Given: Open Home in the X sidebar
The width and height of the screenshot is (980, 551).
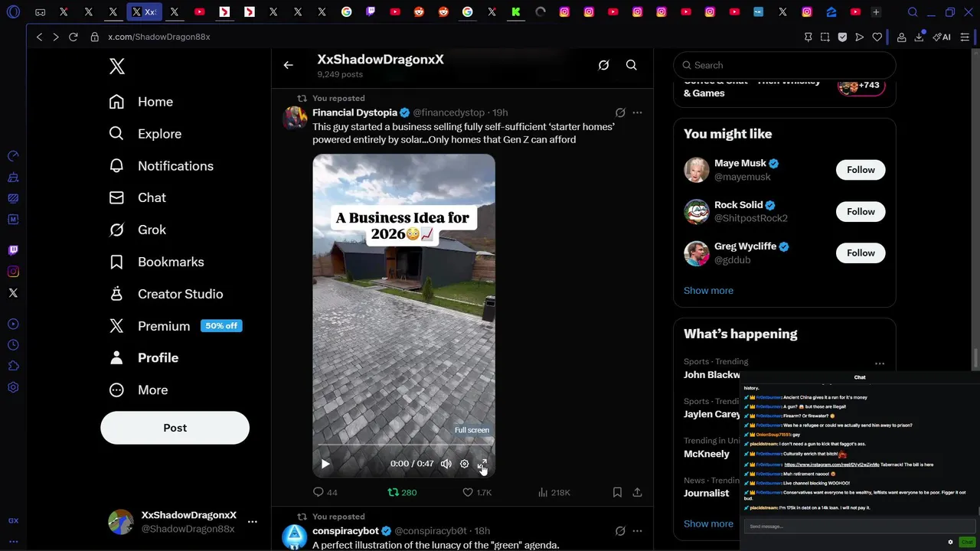Looking at the screenshot, I should pyautogui.click(x=141, y=102).
